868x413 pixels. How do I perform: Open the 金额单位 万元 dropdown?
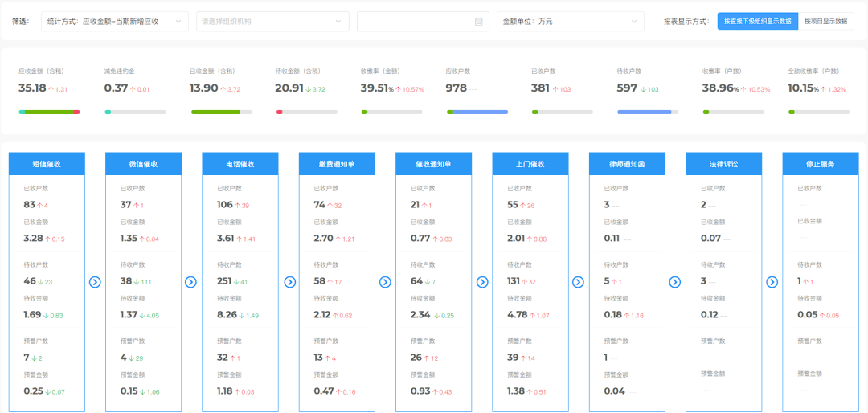570,22
